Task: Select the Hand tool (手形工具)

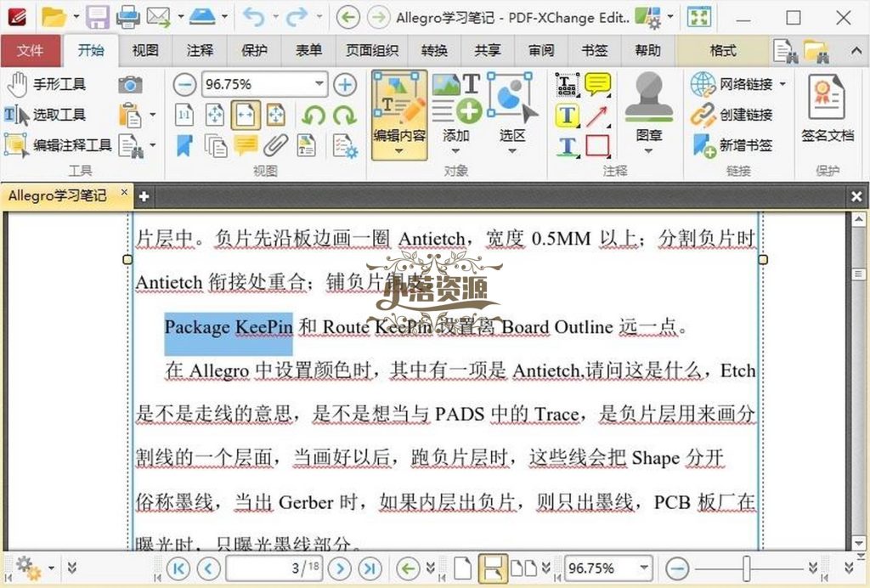Action: (x=47, y=84)
